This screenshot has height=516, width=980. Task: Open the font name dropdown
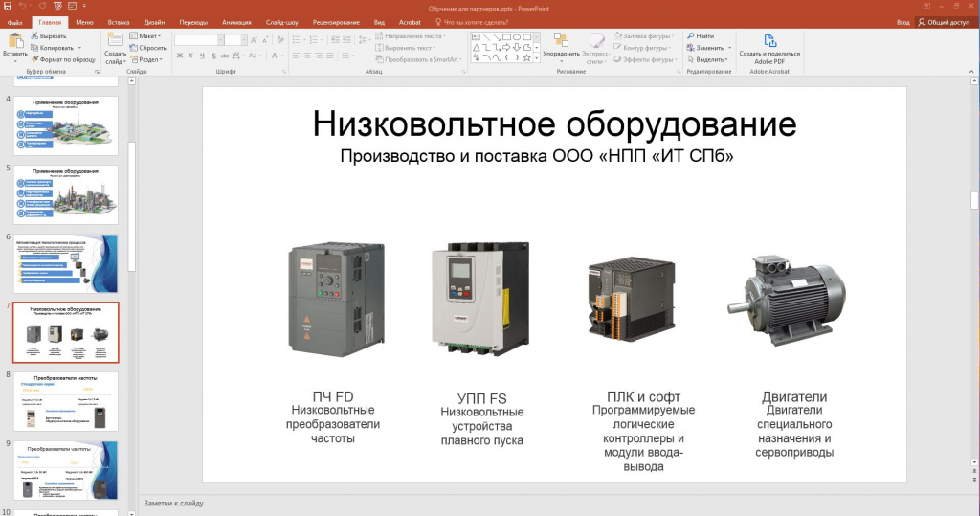pyautogui.click(x=220, y=40)
